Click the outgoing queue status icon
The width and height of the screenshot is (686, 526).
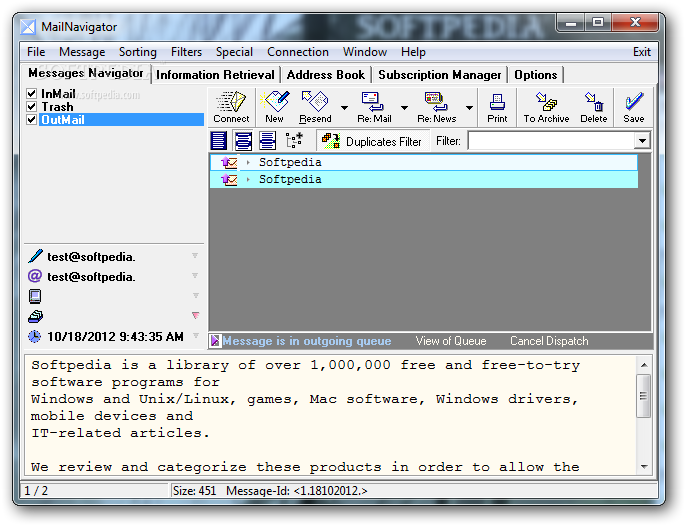tap(215, 340)
